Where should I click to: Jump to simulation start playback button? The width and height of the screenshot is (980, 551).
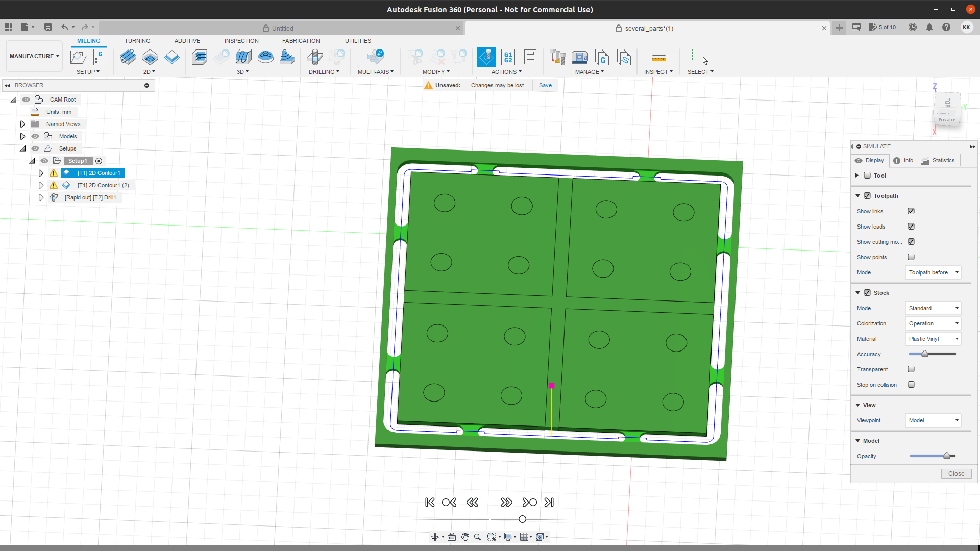coord(430,503)
